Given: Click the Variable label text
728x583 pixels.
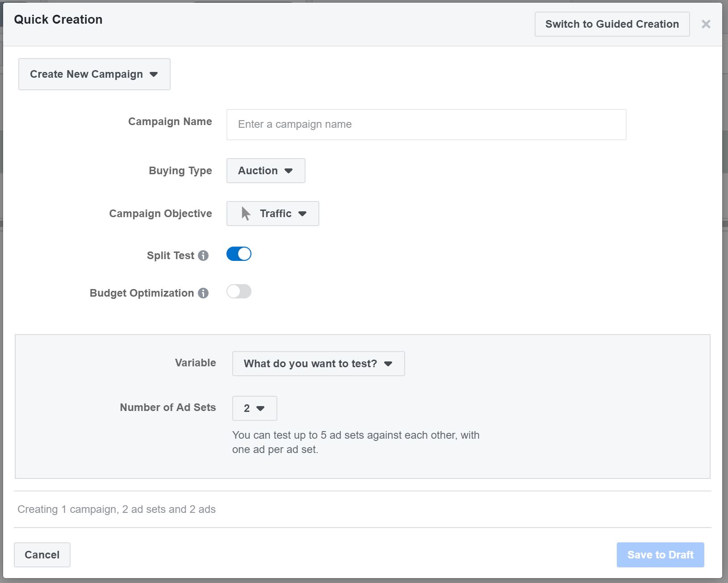Looking at the screenshot, I should [x=195, y=363].
